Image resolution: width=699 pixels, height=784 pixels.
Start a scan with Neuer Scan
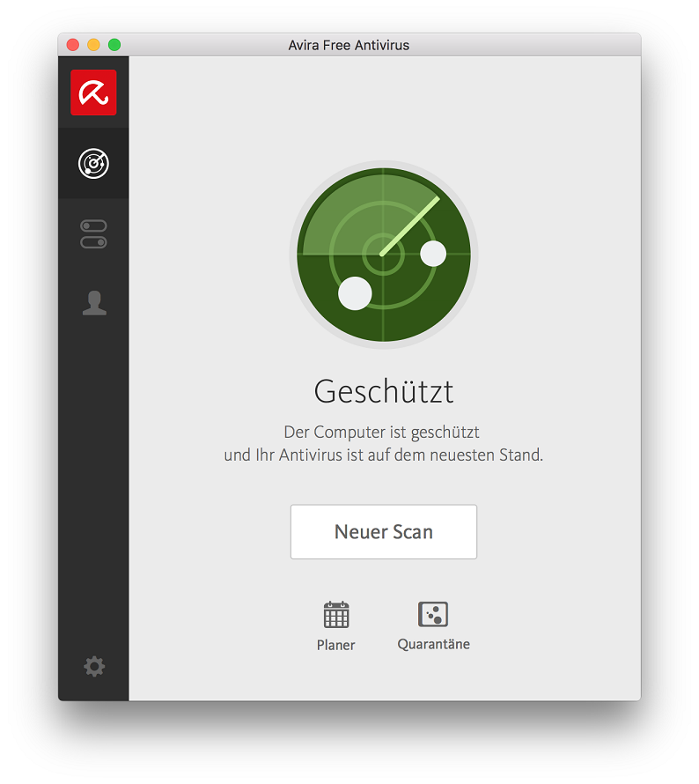(x=384, y=531)
